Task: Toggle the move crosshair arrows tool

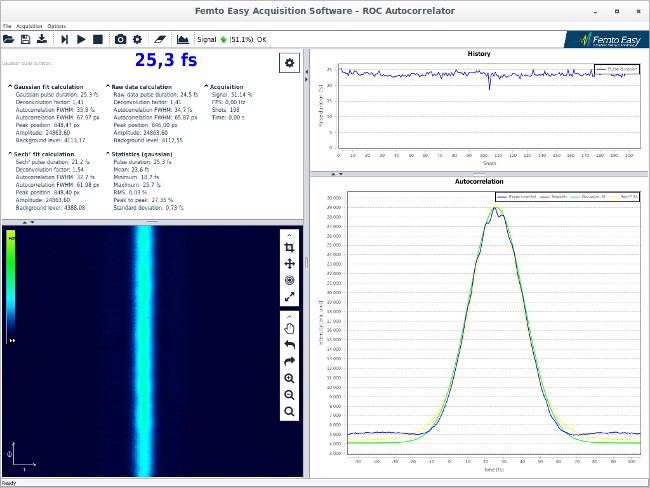Action: coord(290,264)
